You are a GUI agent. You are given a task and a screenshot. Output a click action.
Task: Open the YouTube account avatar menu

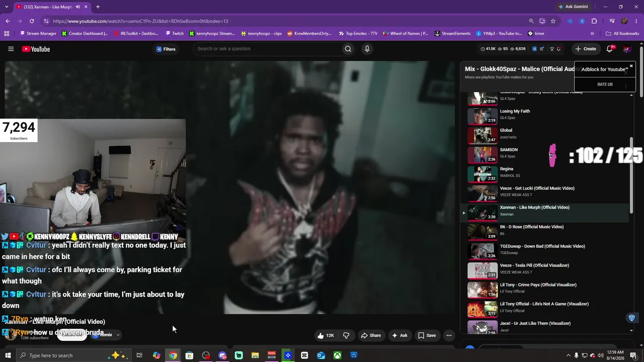point(627,49)
